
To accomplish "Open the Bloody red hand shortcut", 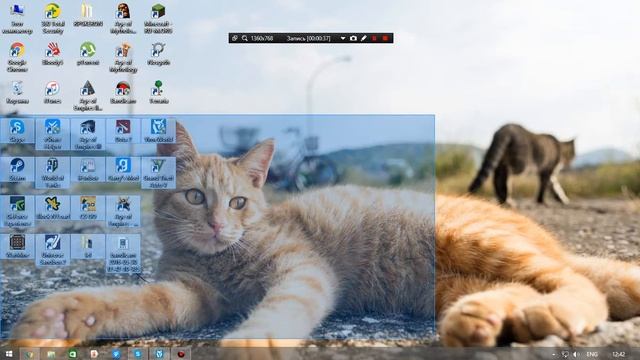I will click(x=53, y=54).
